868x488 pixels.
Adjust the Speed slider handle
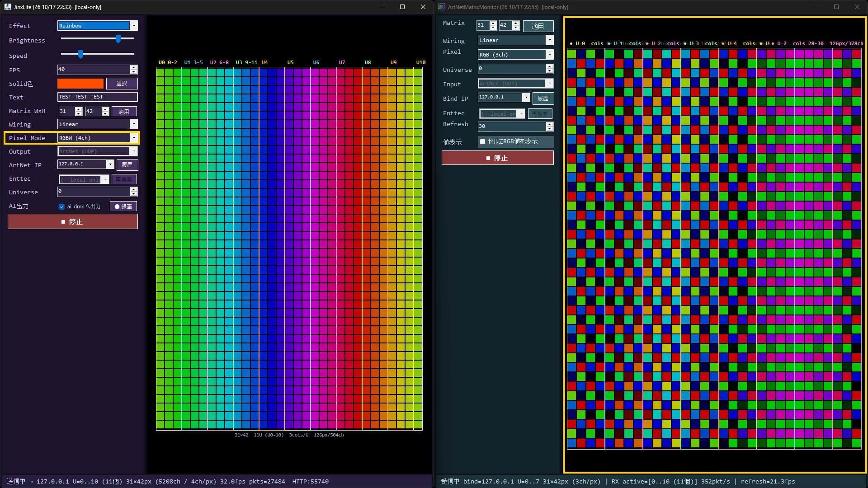[80, 54]
